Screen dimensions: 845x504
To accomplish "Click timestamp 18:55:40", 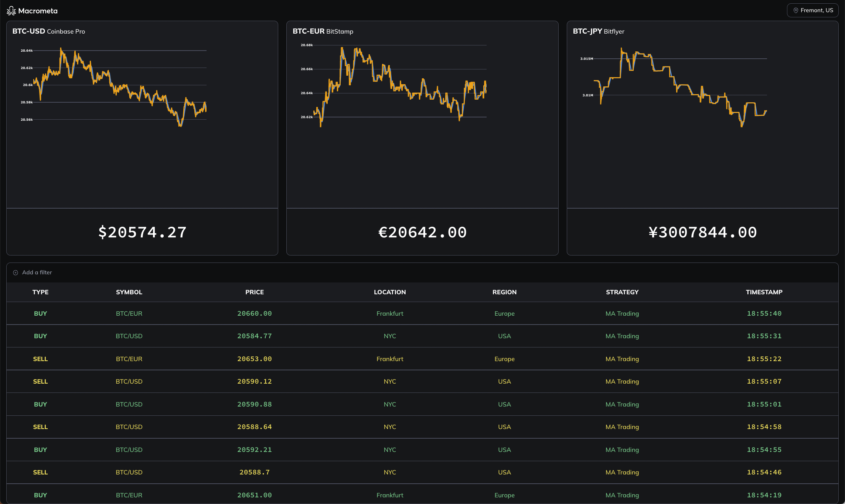I will (764, 313).
